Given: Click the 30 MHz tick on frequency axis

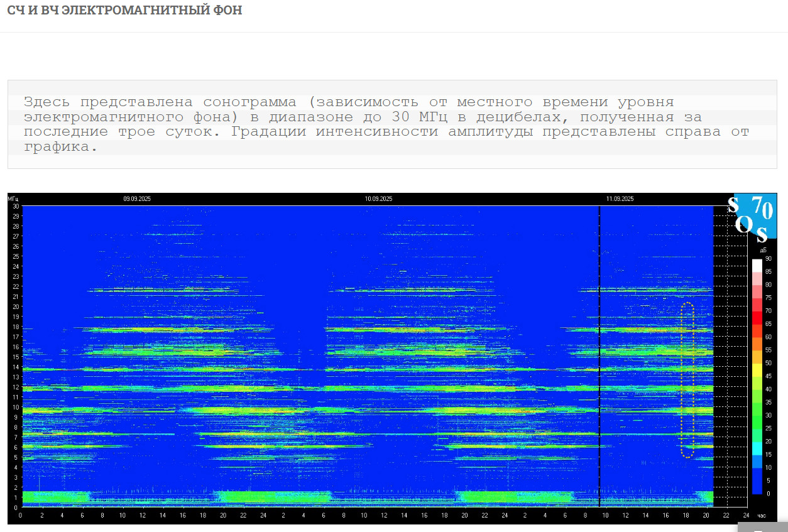Looking at the screenshot, I should pos(16,206).
